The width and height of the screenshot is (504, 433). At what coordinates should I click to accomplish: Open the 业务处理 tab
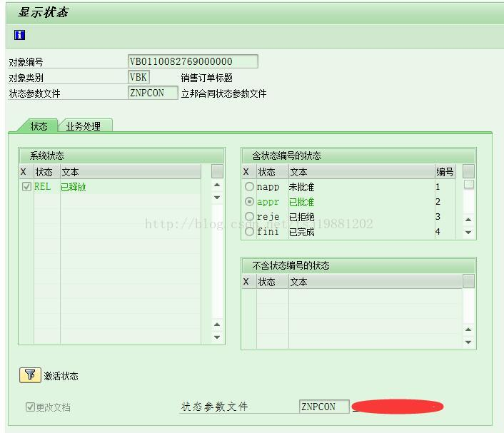point(84,126)
